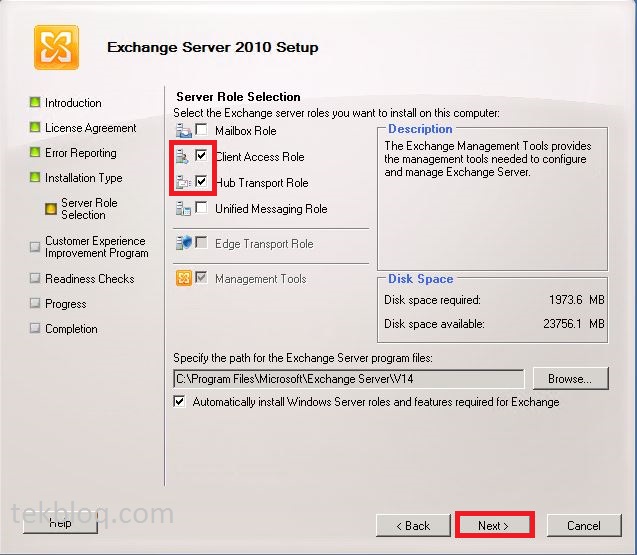Screen dimensions: 637x555
Task: Click the Server Role Selection yellow indicator
Action: pyautogui.click(x=50, y=208)
